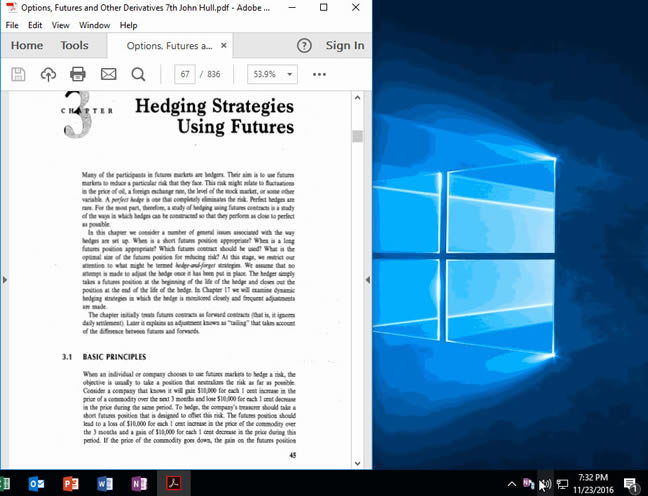Show hidden system tray icons
This screenshot has height=496, width=648.
(512, 484)
